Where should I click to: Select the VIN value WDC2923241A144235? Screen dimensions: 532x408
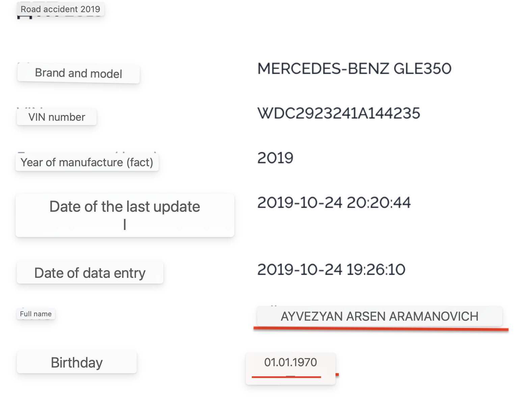point(339,113)
